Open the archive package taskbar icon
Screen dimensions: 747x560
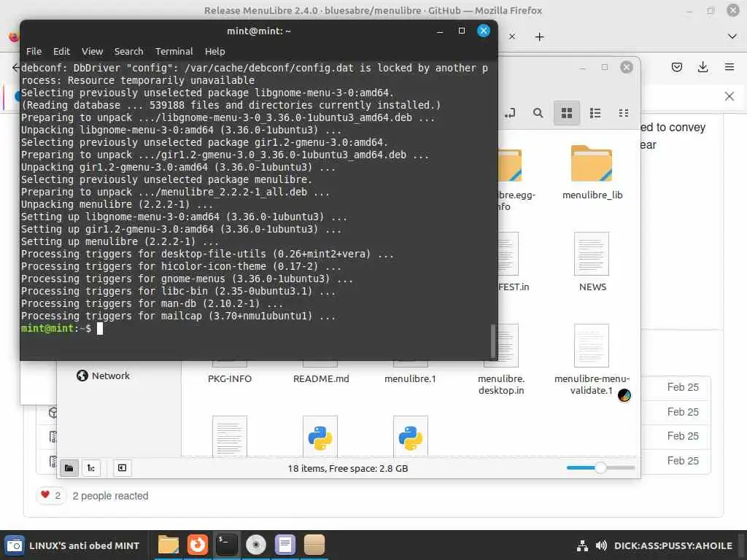coord(314,545)
